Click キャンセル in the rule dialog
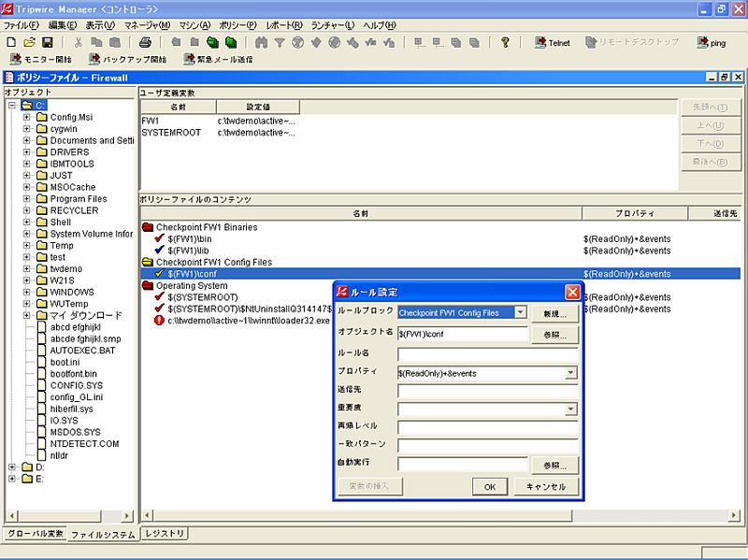 [546, 487]
